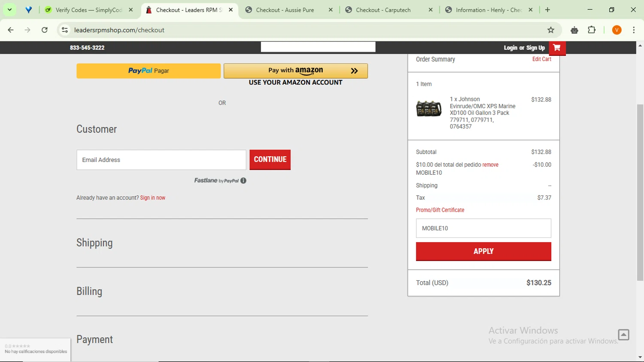The height and width of the screenshot is (362, 644).
Task: Open the shopping cart icon
Action: point(557,48)
